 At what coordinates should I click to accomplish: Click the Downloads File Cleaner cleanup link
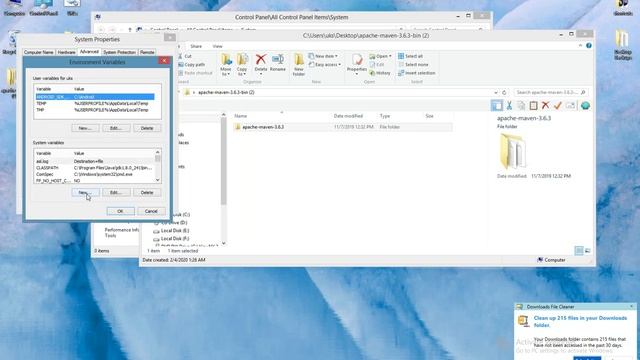(580, 321)
